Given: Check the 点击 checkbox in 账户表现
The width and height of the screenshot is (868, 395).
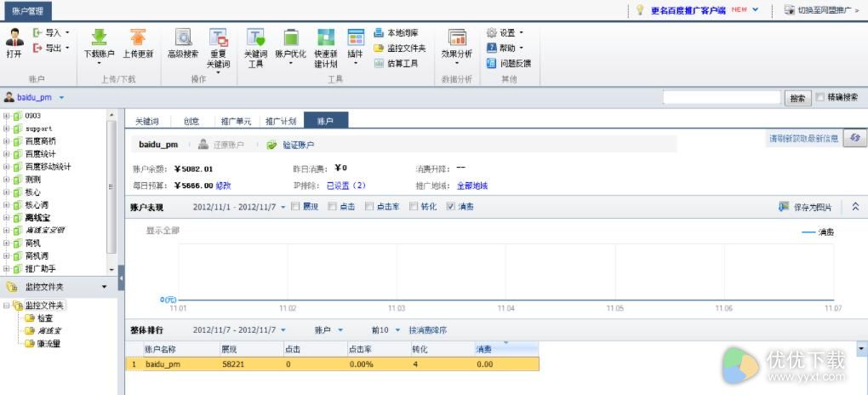Looking at the screenshot, I should tap(332, 206).
